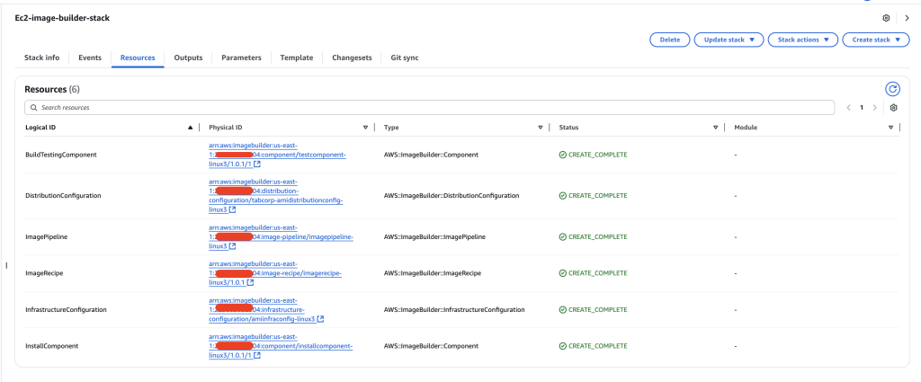
Task: Open testcomponent-linux3 physical ID link
Action: [x=277, y=155]
